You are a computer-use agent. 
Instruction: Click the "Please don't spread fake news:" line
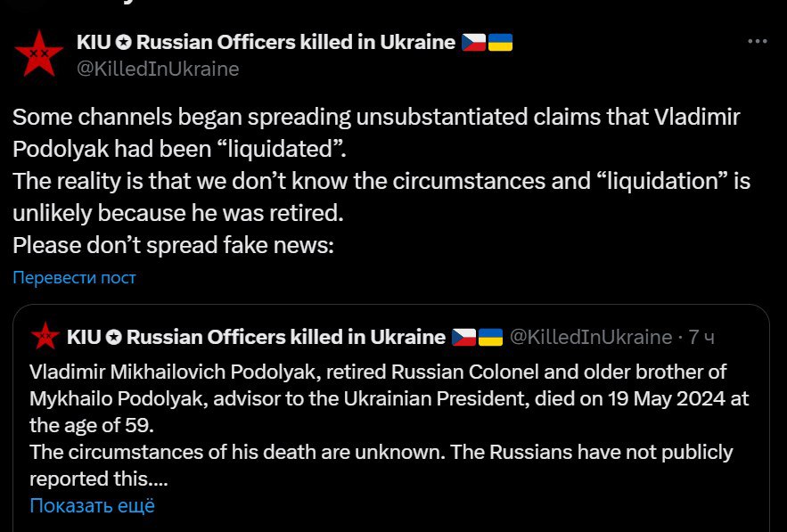173,244
